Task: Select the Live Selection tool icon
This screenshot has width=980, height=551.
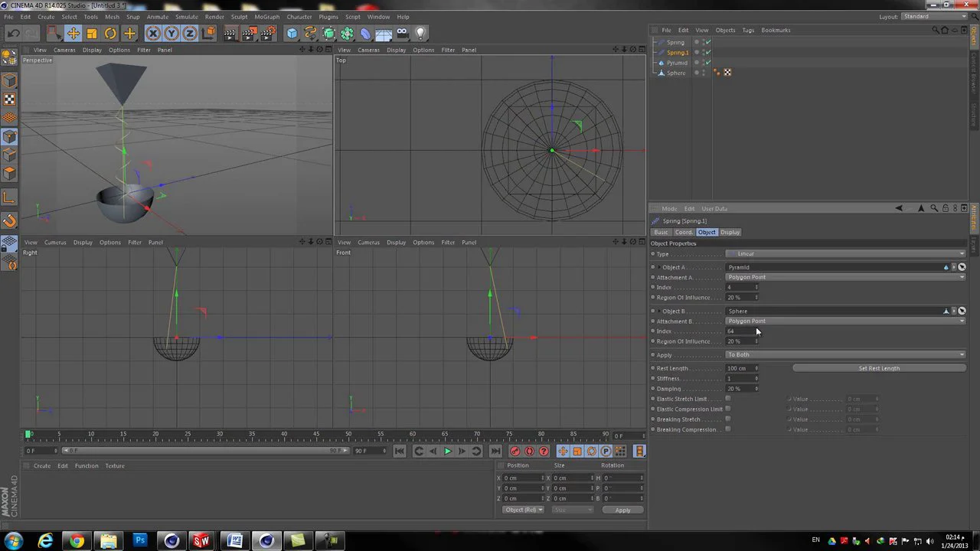Action: click(x=54, y=33)
